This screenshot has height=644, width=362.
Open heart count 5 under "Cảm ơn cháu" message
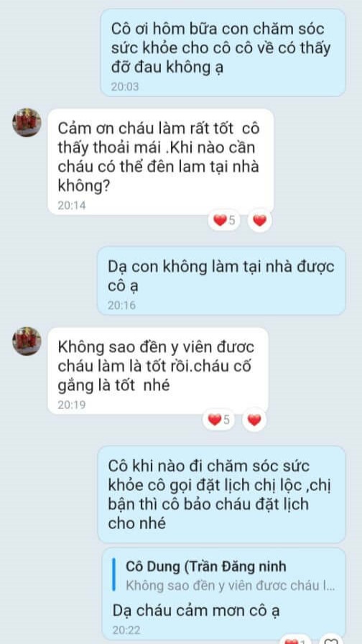pos(224,221)
